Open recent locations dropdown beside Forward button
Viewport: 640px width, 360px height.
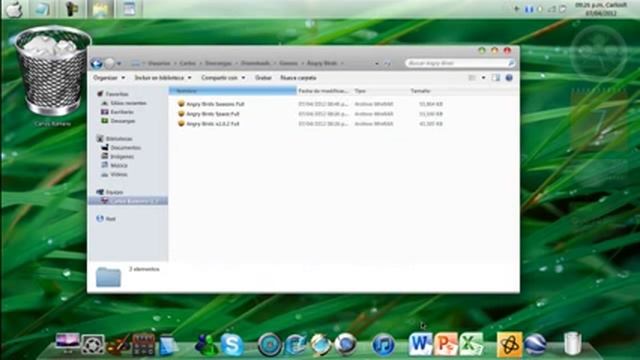point(119,64)
